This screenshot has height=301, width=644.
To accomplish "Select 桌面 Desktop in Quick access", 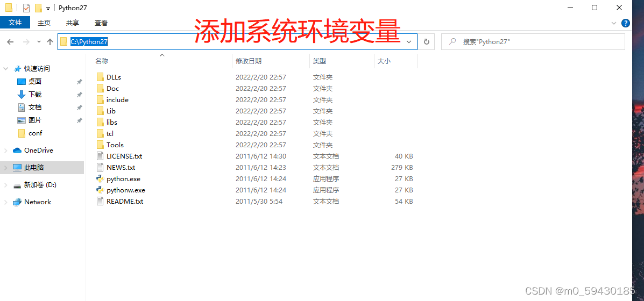I will (35, 82).
